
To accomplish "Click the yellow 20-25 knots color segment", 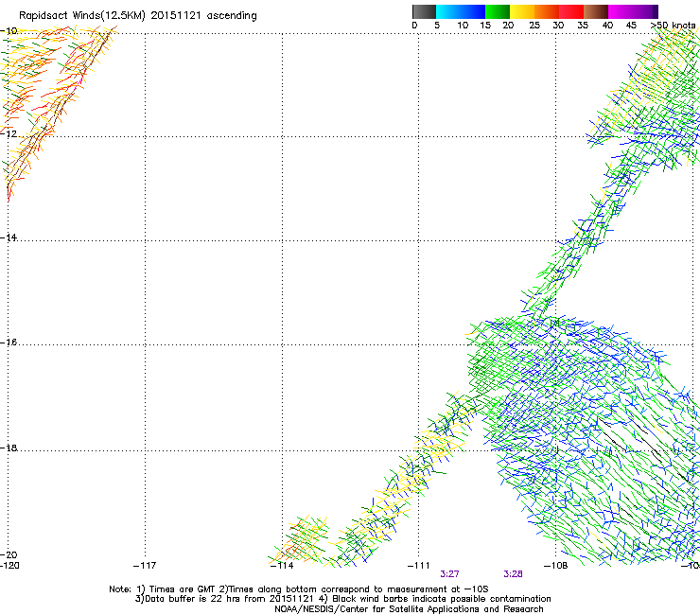I will (522, 11).
